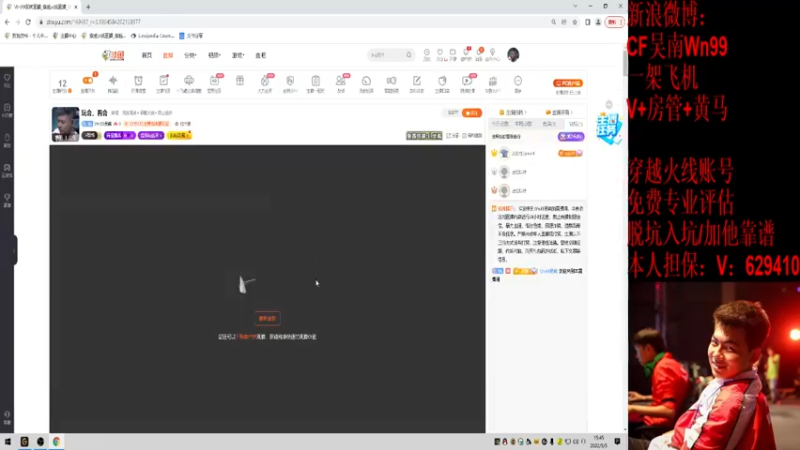Image resolution: width=800 pixels, height=450 pixels.
Task: Open the history clock icon in header
Action: [x=427, y=53]
